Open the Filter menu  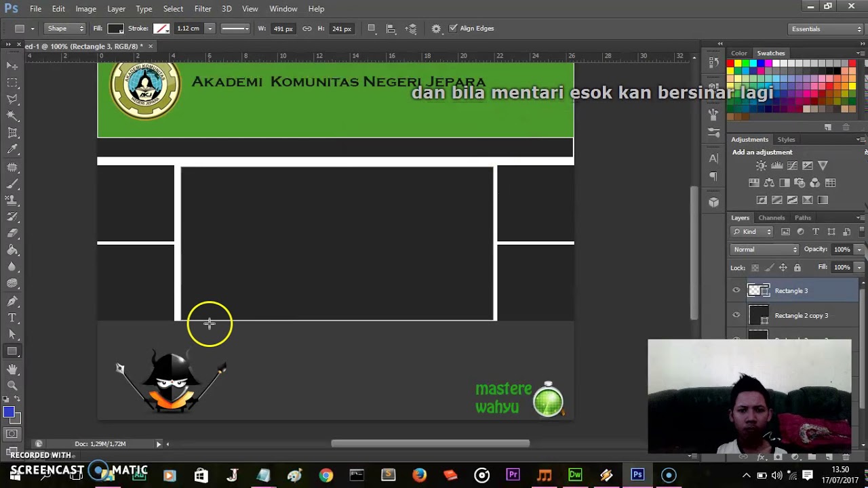[x=203, y=9]
